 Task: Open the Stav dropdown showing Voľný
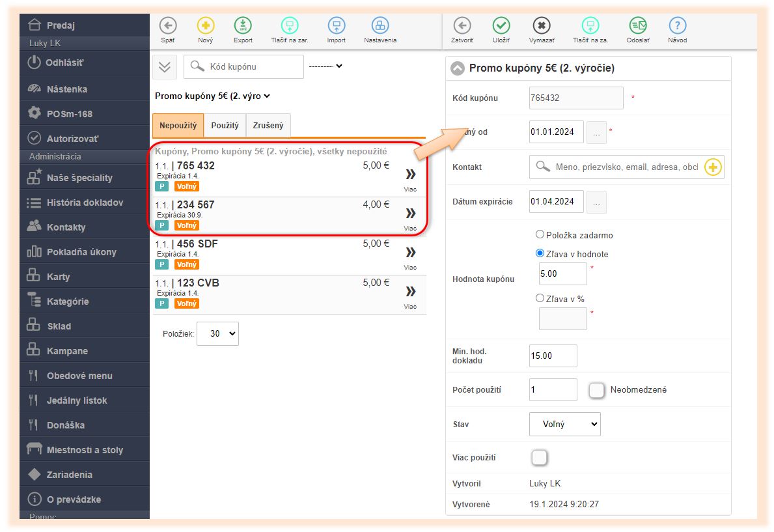[x=564, y=424]
